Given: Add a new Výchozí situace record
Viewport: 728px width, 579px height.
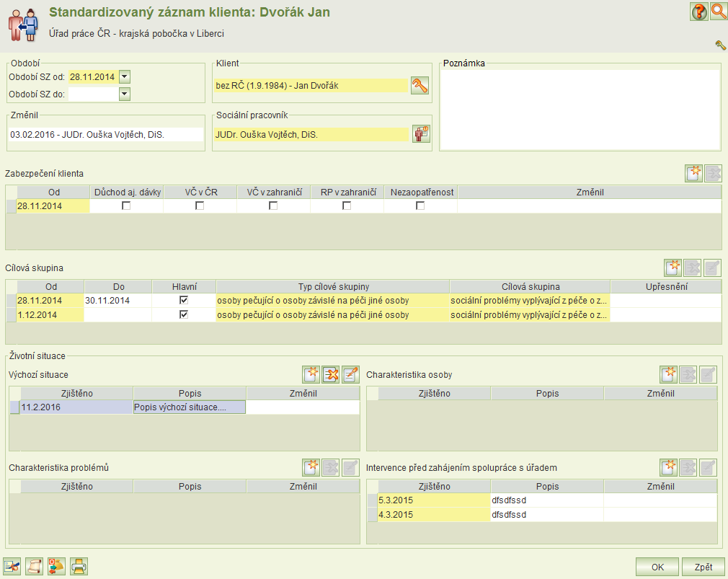Looking at the screenshot, I should coord(311,374).
